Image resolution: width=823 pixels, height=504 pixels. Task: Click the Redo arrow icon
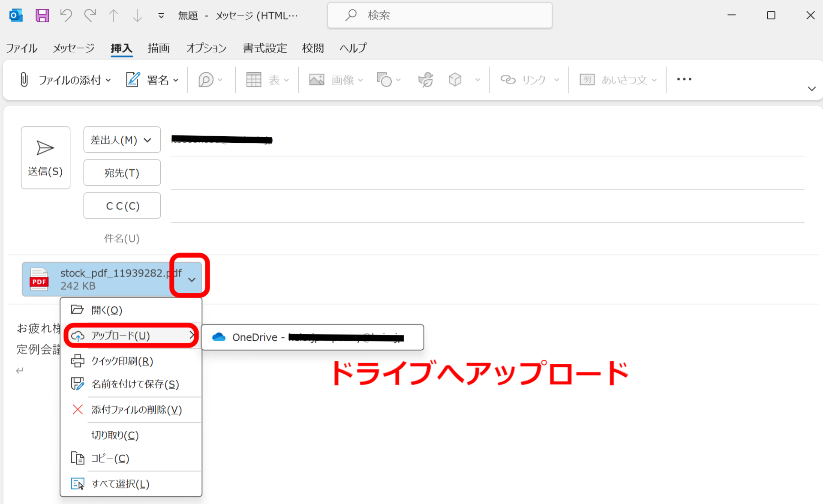click(x=90, y=15)
